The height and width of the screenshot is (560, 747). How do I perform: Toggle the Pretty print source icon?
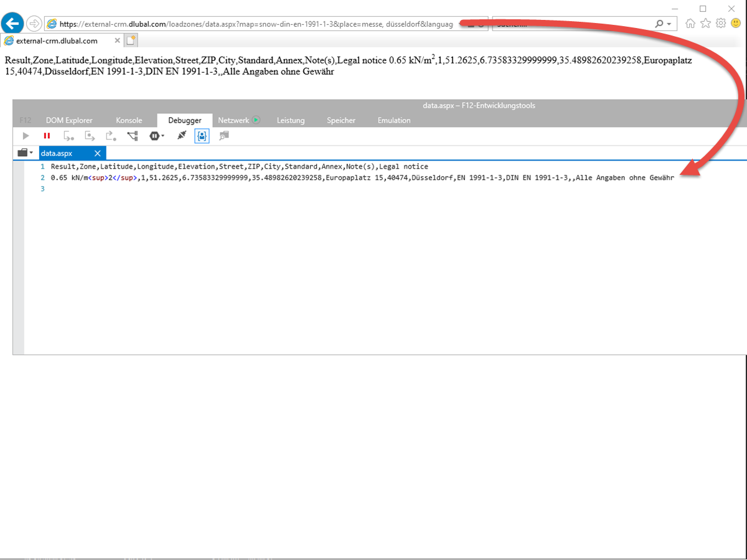181,136
